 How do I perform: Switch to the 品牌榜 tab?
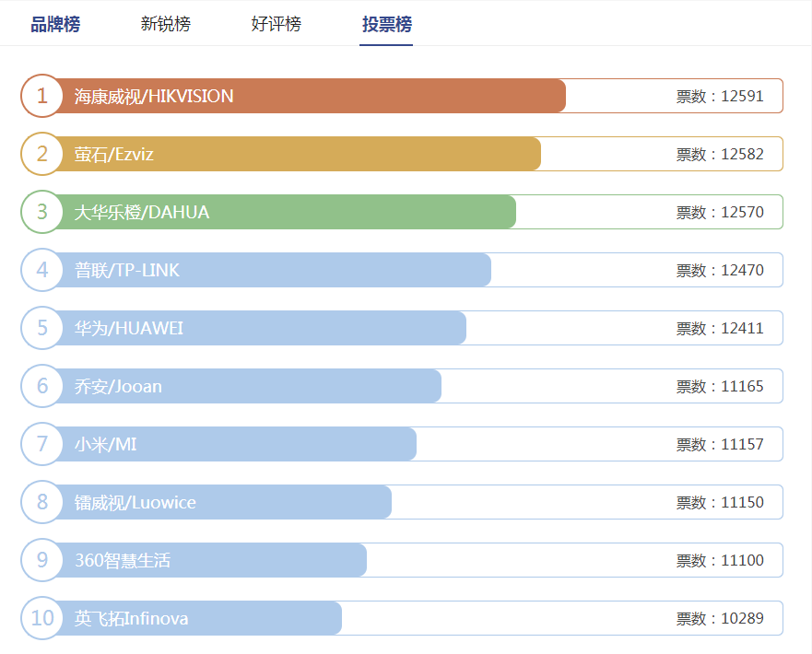click(55, 24)
